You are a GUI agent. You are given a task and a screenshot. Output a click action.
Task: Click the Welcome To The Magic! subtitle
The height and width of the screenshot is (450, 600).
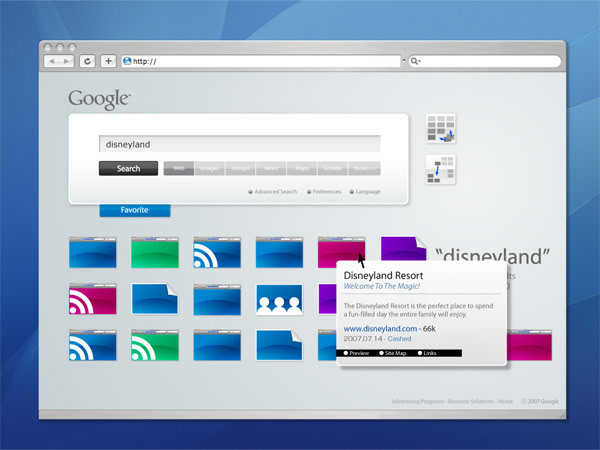382,286
